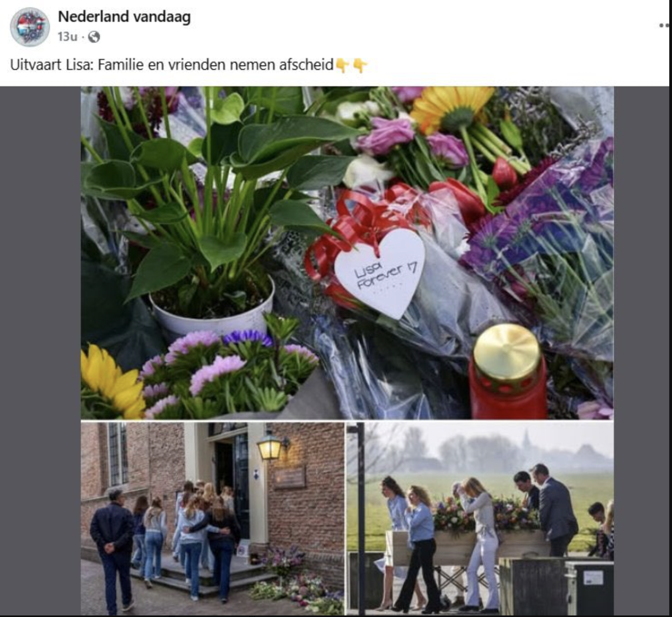Open the three-dot post options menu
The image size is (672, 617).
point(664,26)
